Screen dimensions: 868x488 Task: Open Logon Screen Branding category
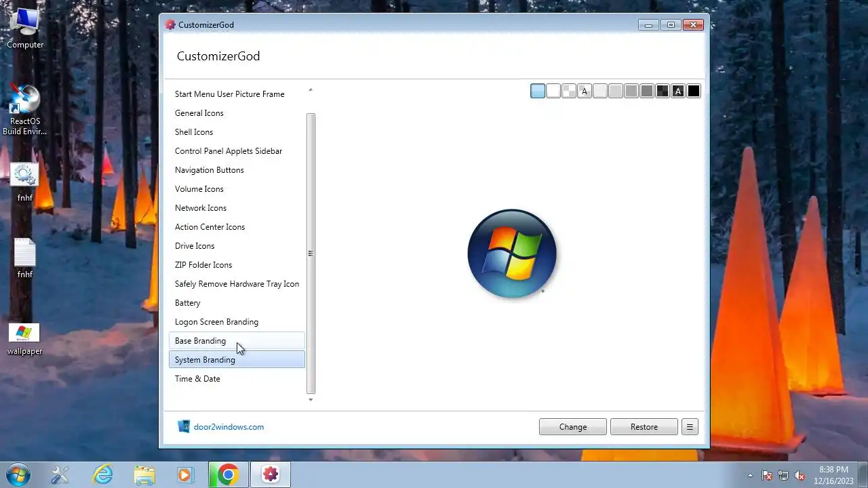(237, 322)
